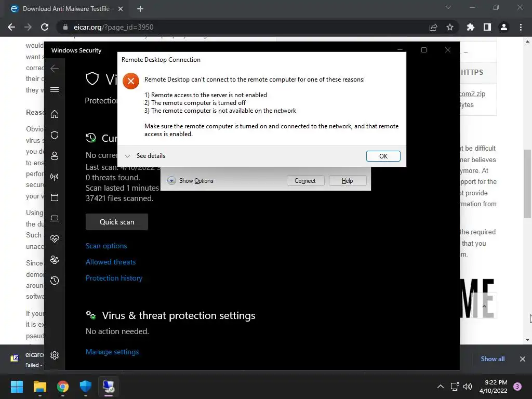This screenshot has height=399, width=532.
Task: Open Remote Desktop Connection taskbar icon
Action: [109, 387]
